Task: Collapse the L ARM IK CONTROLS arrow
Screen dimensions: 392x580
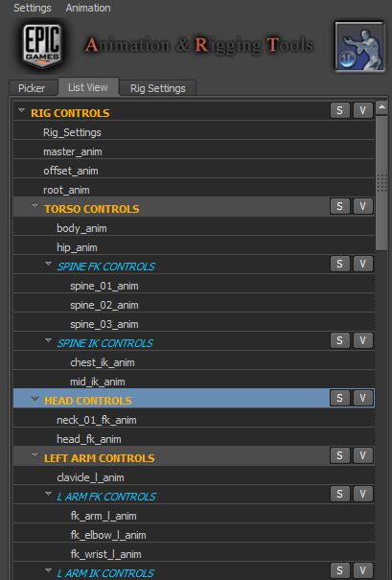Action: tap(49, 570)
